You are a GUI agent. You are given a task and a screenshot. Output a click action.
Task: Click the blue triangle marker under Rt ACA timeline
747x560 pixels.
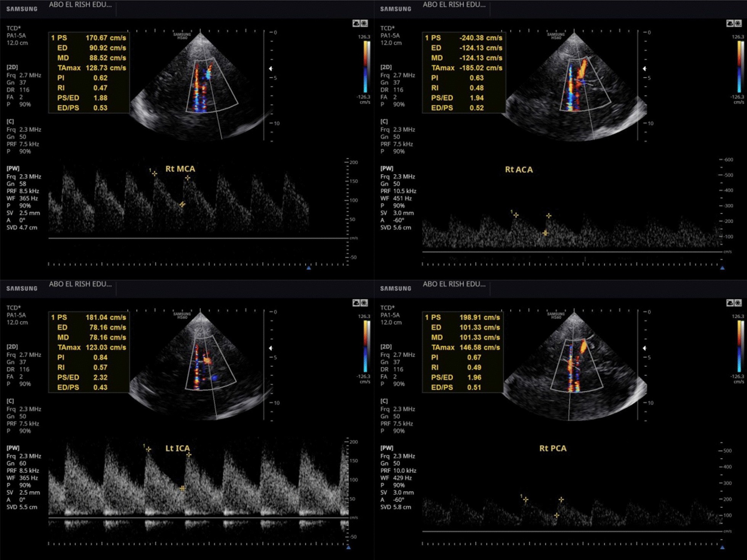point(722,268)
